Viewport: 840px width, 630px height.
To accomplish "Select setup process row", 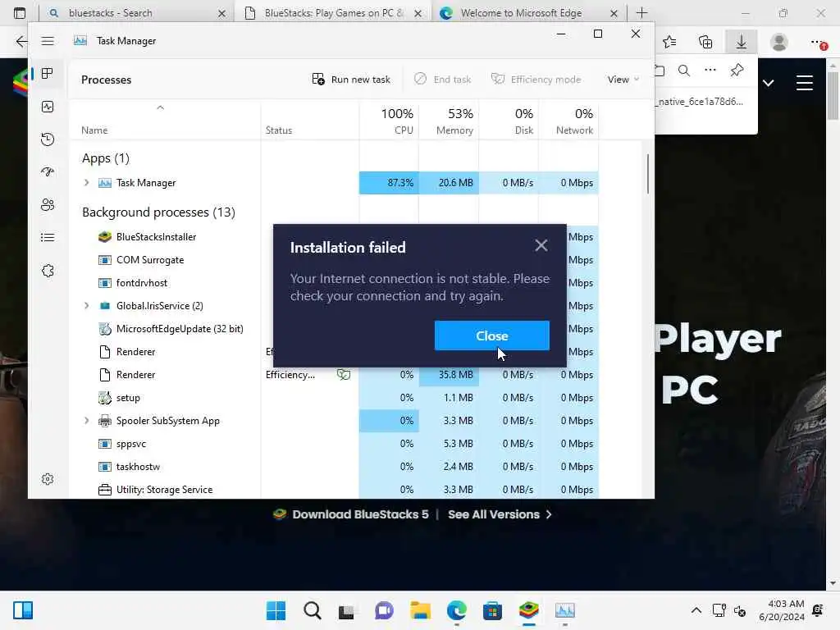I will (x=334, y=398).
